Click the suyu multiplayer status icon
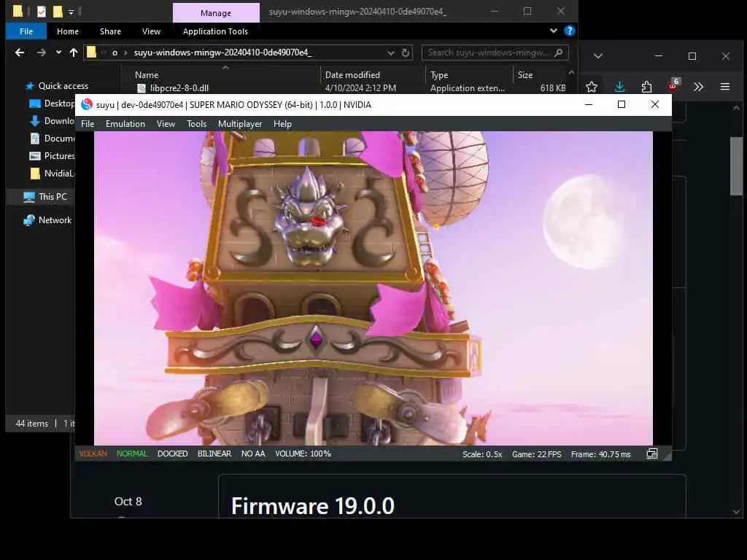The image size is (747, 560). [651, 454]
